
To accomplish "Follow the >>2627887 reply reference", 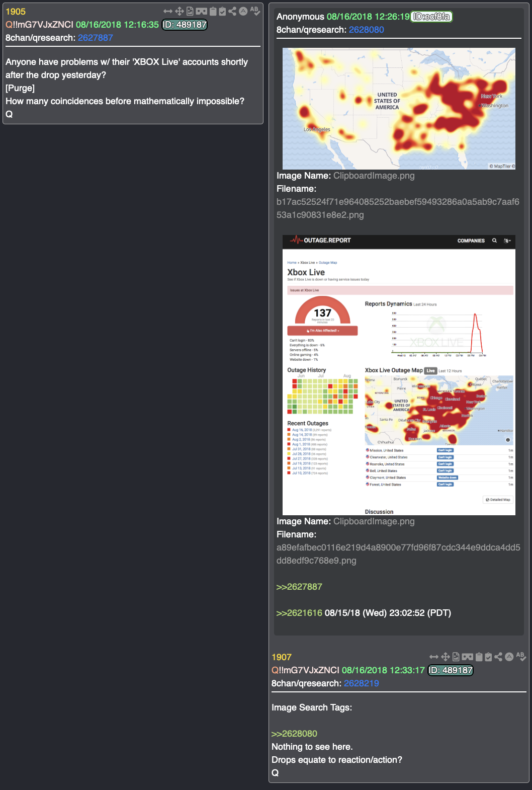I will 299,587.
